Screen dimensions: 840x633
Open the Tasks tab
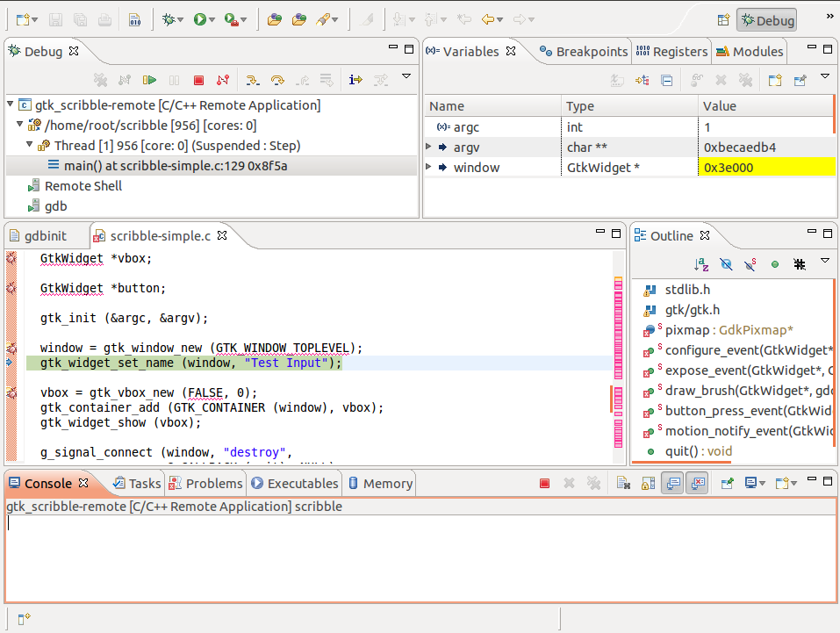(x=137, y=484)
